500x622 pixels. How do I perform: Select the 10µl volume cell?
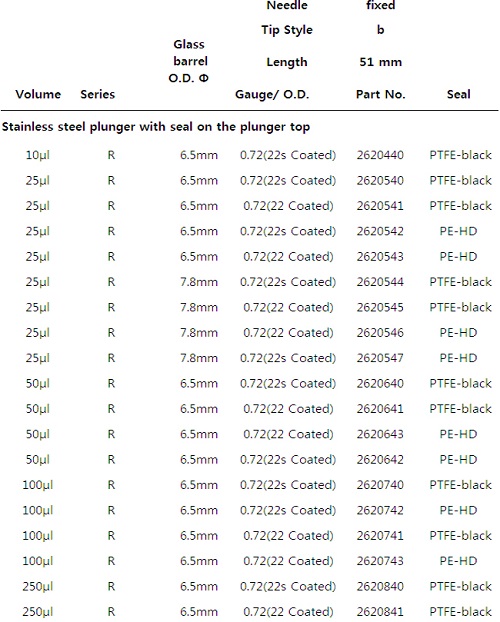click(38, 155)
